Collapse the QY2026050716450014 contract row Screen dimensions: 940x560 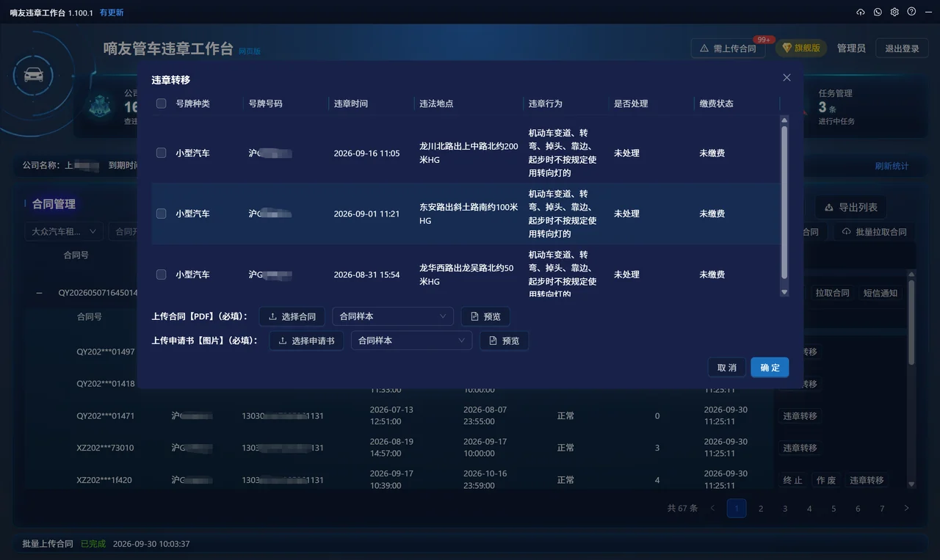[40, 293]
